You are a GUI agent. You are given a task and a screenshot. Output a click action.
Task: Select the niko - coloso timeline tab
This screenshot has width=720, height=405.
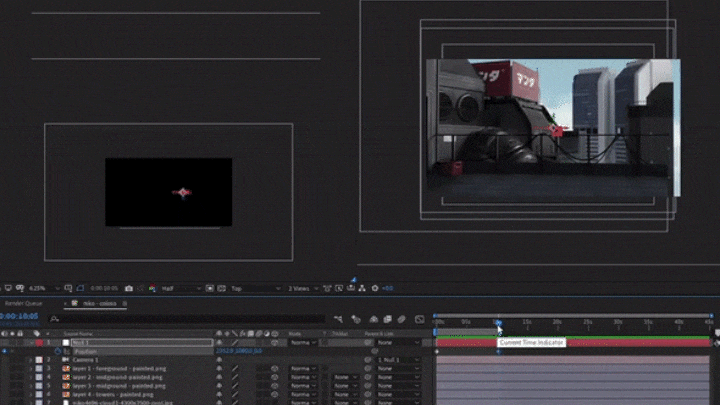click(x=100, y=304)
